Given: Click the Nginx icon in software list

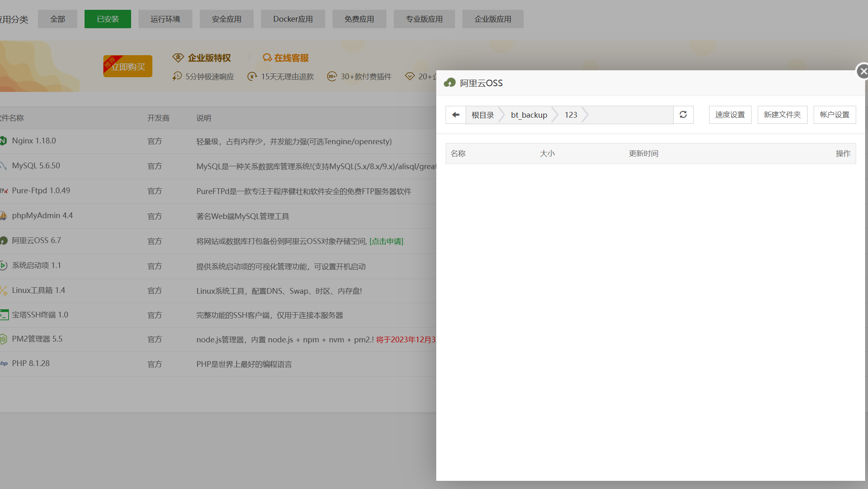Looking at the screenshot, I should coord(3,141).
